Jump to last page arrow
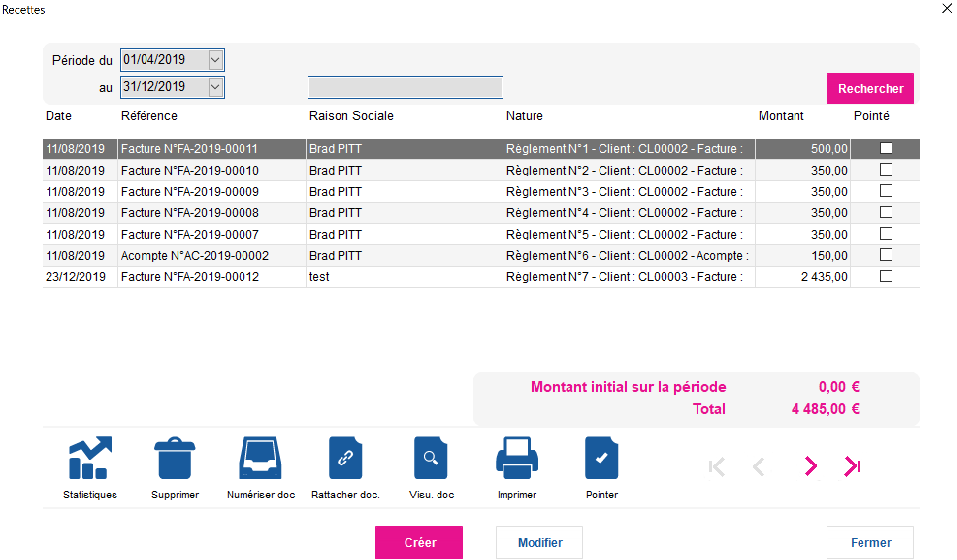This screenshot has height=560, width=957. click(x=852, y=466)
